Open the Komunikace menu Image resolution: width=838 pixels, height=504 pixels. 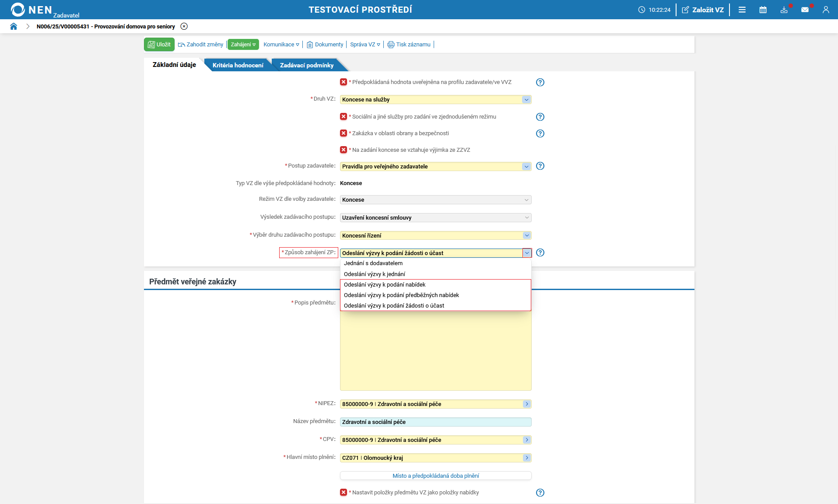tap(281, 45)
